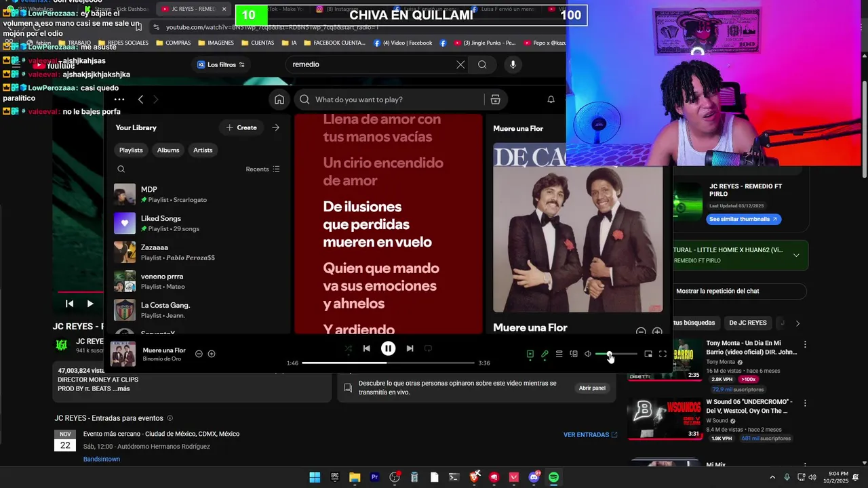
Task: Clear the YouTube search text
Action: 460,64
